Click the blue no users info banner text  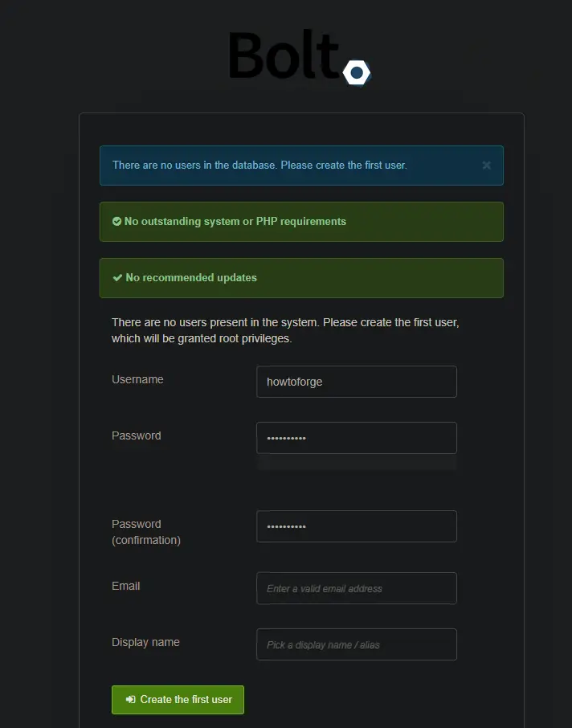click(x=259, y=166)
